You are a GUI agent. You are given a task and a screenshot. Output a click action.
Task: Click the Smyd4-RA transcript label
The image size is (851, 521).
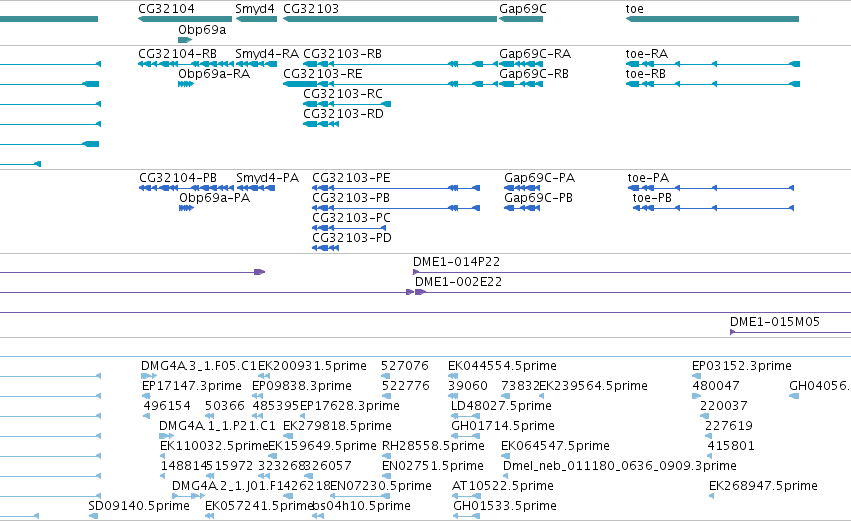(267, 54)
